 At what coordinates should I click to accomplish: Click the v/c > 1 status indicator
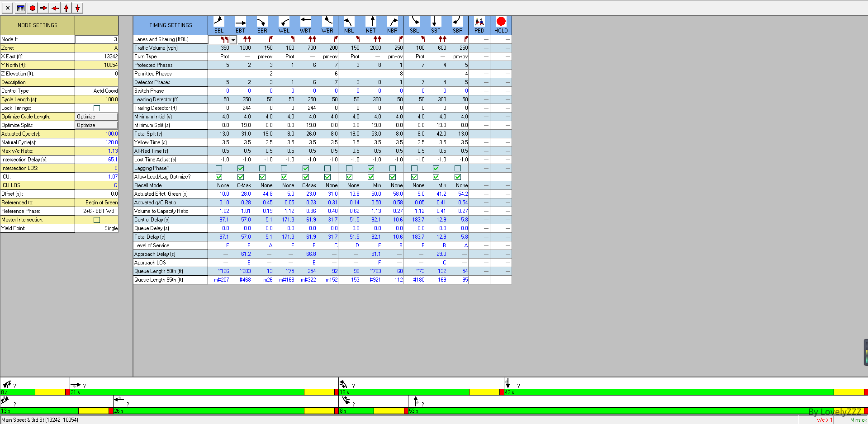[824, 420]
